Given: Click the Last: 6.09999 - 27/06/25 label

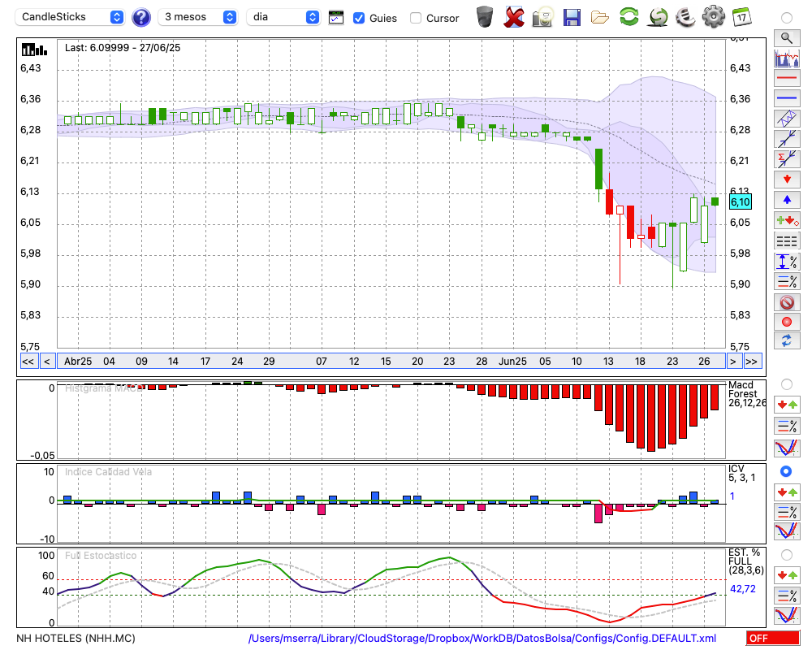Looking at the screenshot, I should [x=123, y=48].
